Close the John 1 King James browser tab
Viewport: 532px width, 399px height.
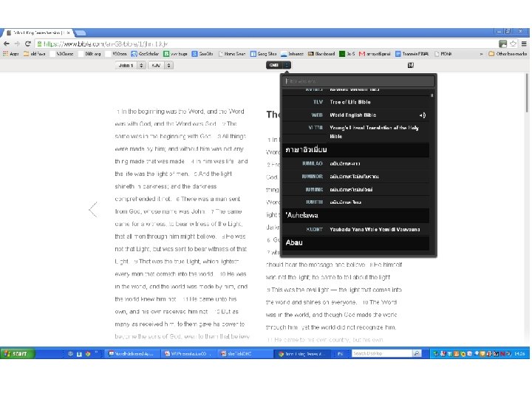(68, 33)
